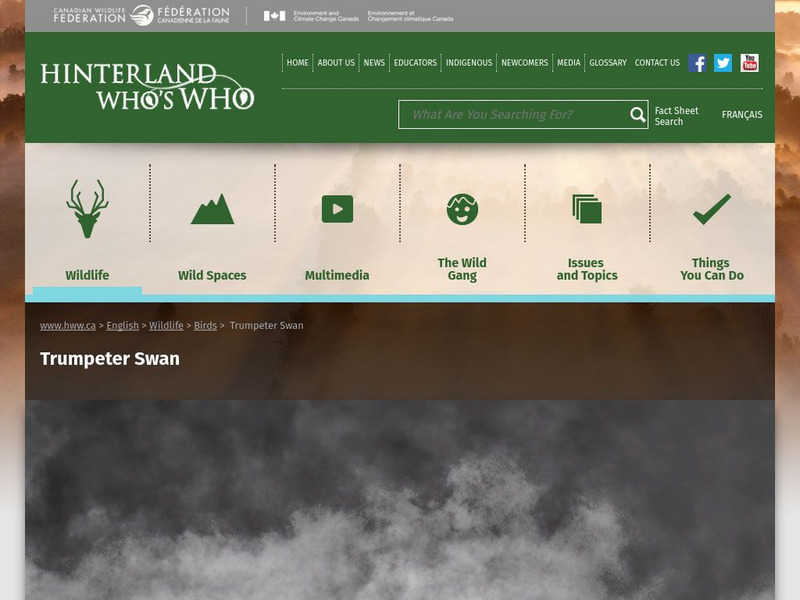Select the GLOSSARY navigation item

(x=607, y=62)
